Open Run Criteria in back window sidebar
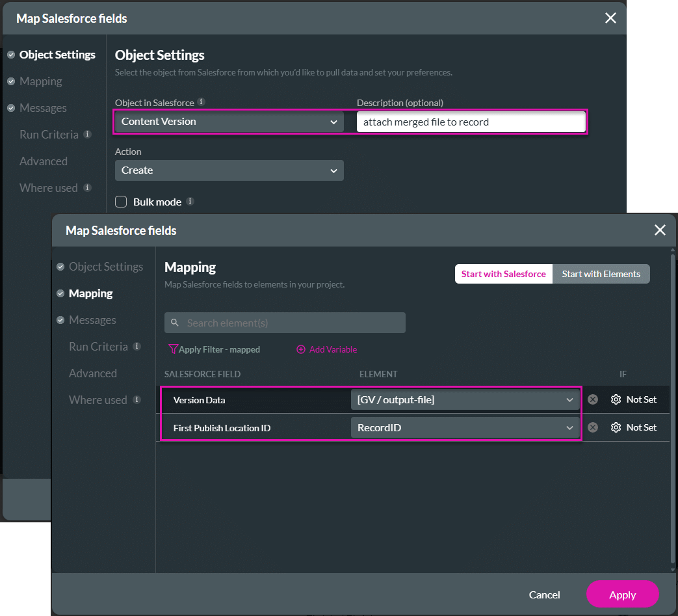This screenshot has height=616, width=678. tap(49, 135)
